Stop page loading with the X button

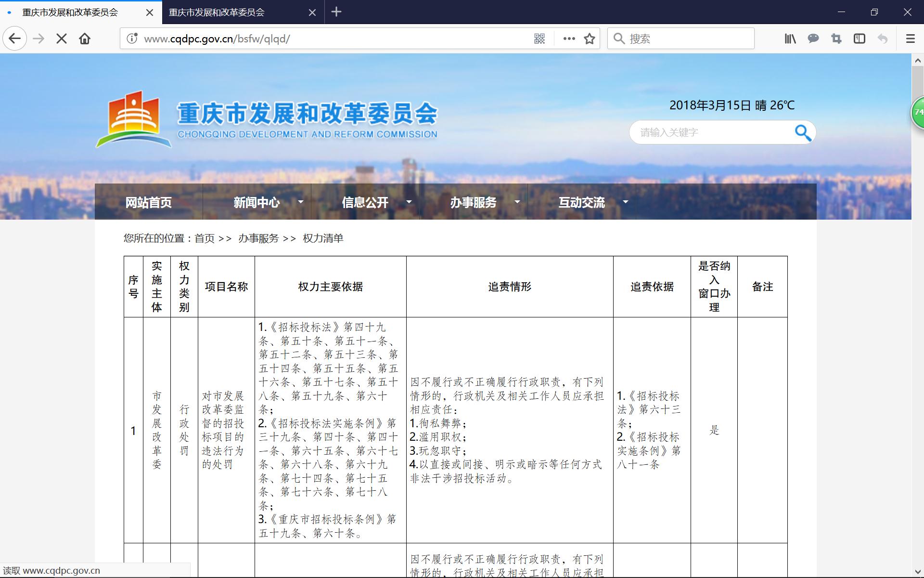pos(62,39)
